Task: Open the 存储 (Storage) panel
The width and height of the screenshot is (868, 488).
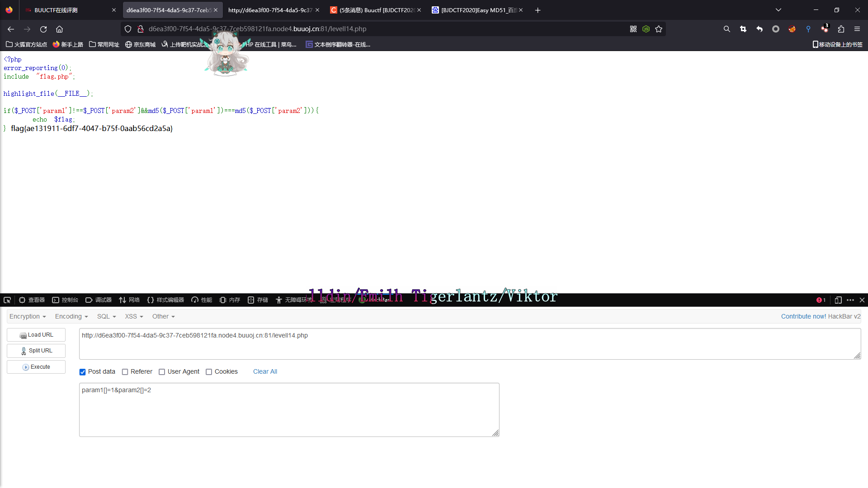Action: pos(257,300)
